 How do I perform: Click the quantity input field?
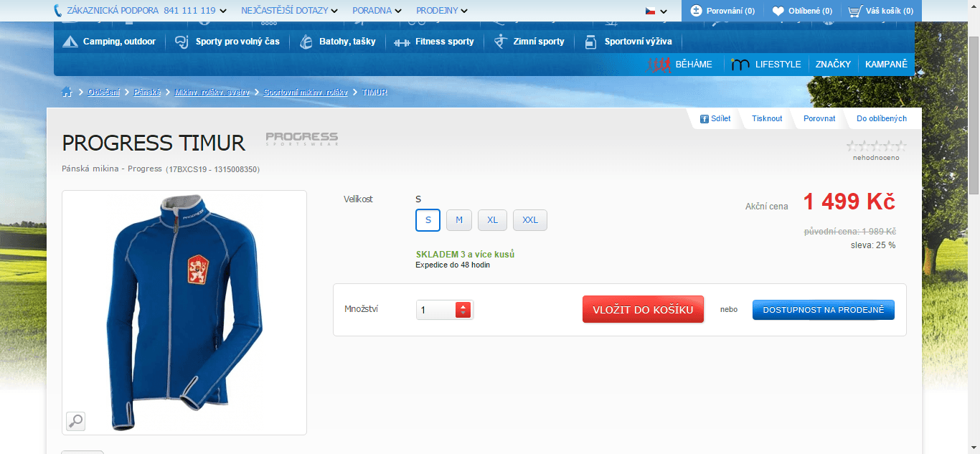click(435, 310)
